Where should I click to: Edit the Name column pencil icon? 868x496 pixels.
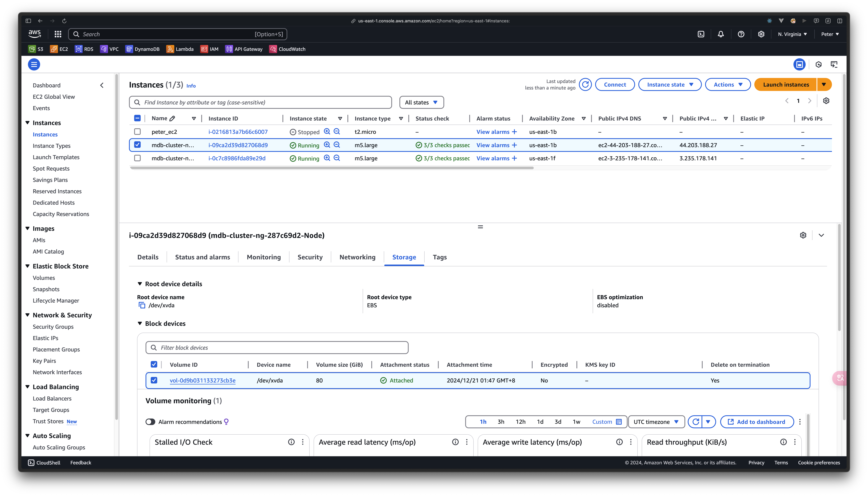click(172, 119)
